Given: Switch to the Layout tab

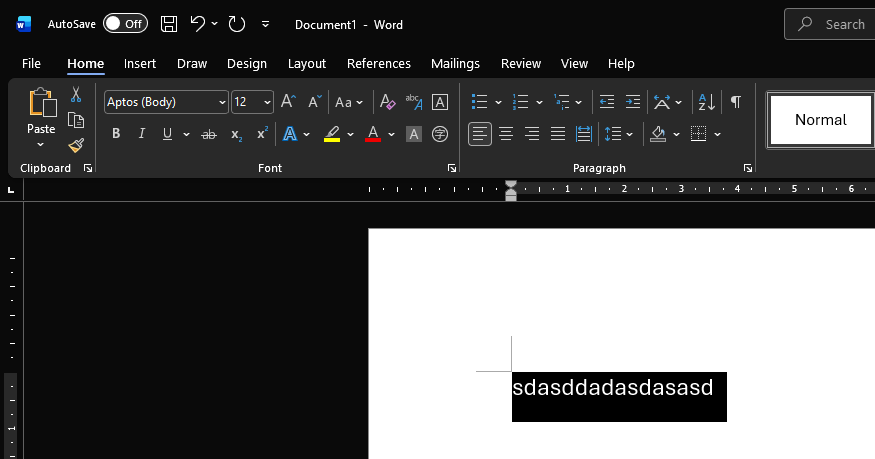Looking at the screenshot, I should pyautogui.click(x=307, y=64).
